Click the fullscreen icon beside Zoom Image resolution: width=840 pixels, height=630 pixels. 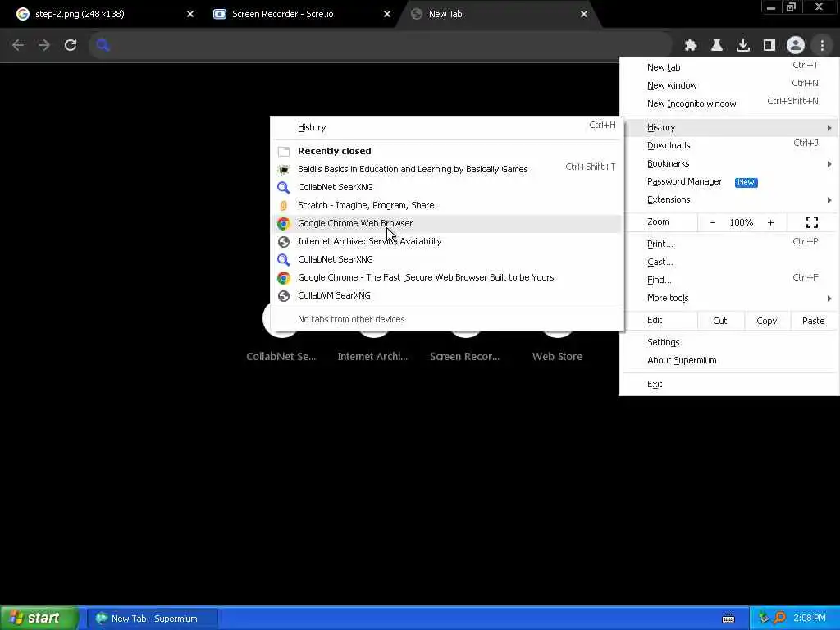(x=811, y=221)
